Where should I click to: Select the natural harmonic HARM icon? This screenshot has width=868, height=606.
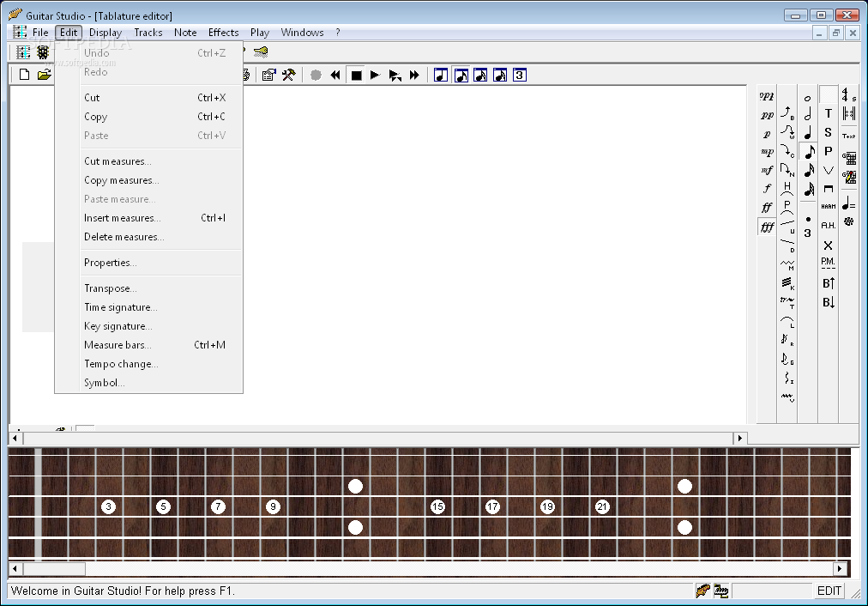[829, 207]
